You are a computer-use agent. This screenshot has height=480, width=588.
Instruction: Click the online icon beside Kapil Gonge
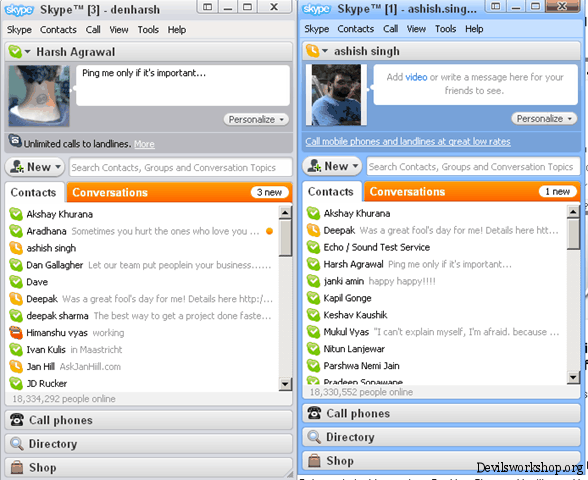point(313,298)
